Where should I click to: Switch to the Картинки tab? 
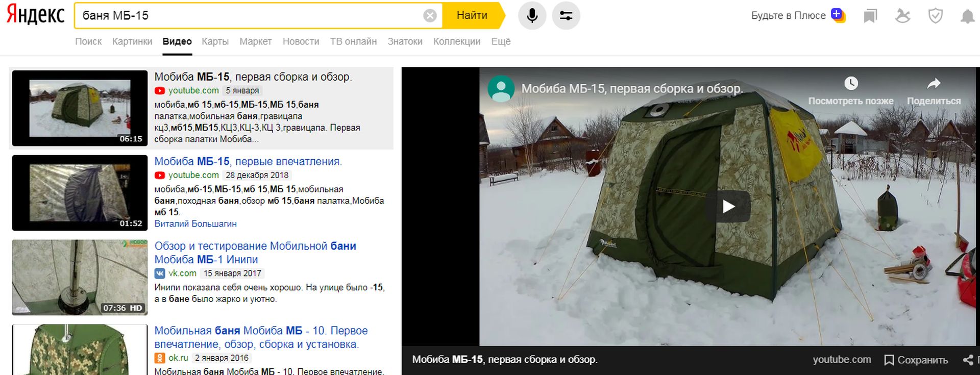coord(132,41)
